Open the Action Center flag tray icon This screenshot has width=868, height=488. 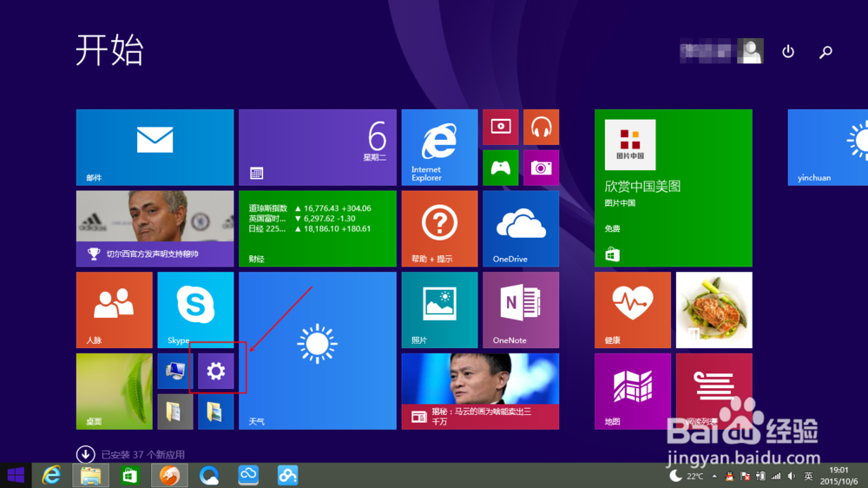pos(746,477)
